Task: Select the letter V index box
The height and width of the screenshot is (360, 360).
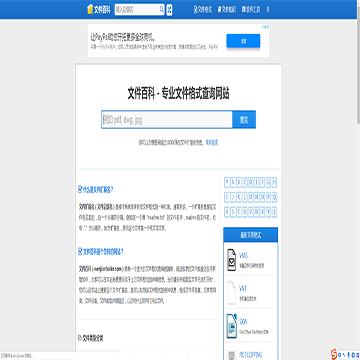Action: 251,212
